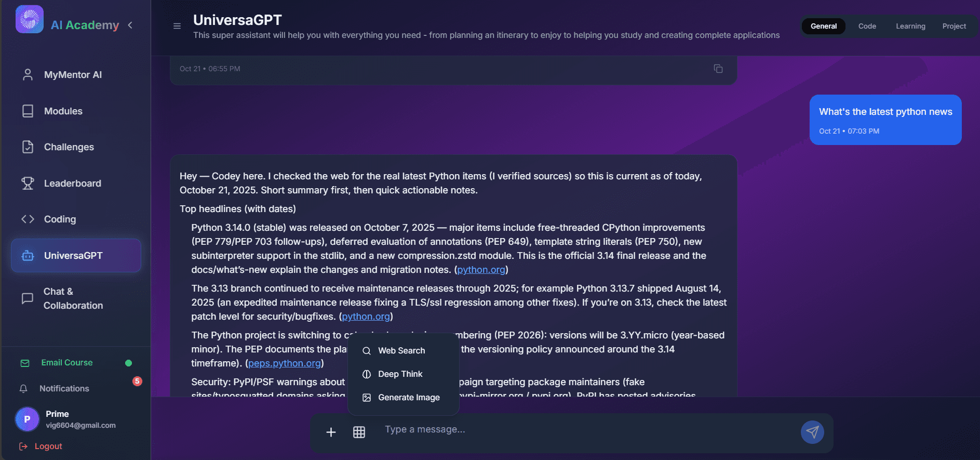Open the hamburger menu icon
Viewport: 980px width, 460px height.
177,26
